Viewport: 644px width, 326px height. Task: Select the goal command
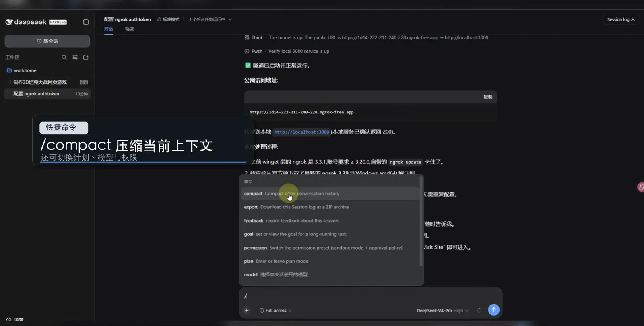coord(330,234)
